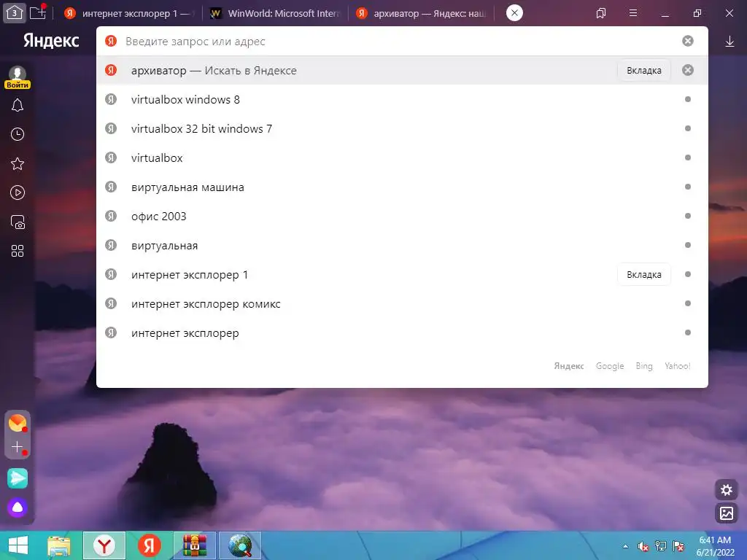Select 'интернет эксплорер 1' suggestion
The height and width of the screenshot is (560, 747).
402,275
